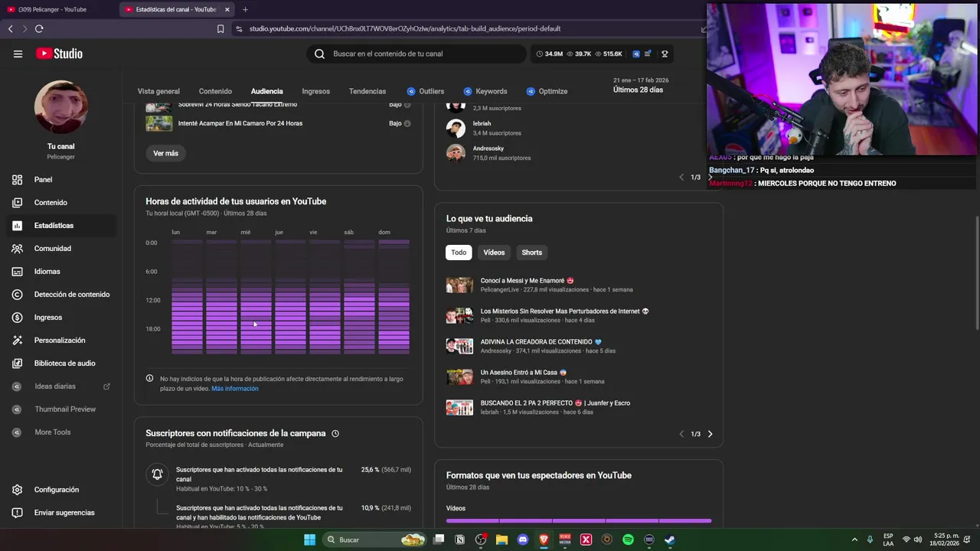
Task: Next page of channels list above
Action: point(710,177)
